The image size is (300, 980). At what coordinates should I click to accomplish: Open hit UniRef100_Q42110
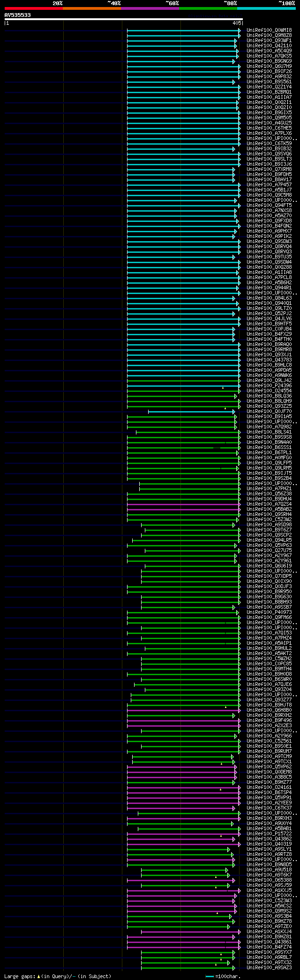[x=269, y=46]
